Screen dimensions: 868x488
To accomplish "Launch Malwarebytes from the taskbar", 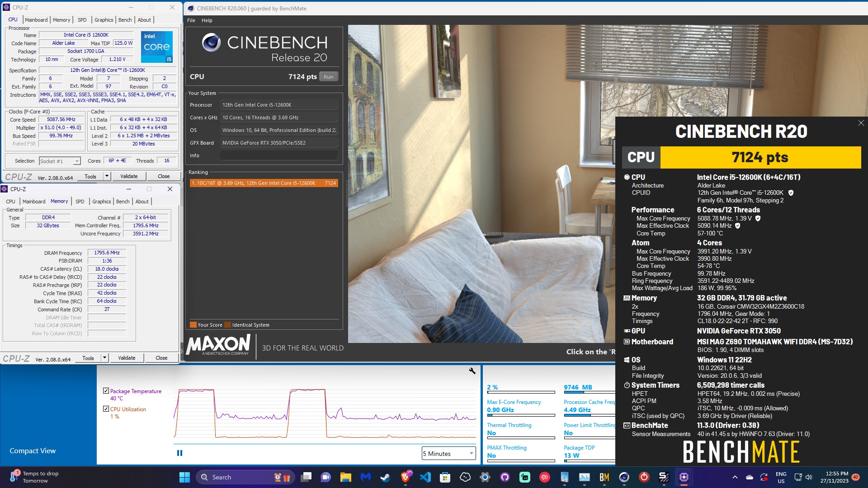I will point(366,477).
